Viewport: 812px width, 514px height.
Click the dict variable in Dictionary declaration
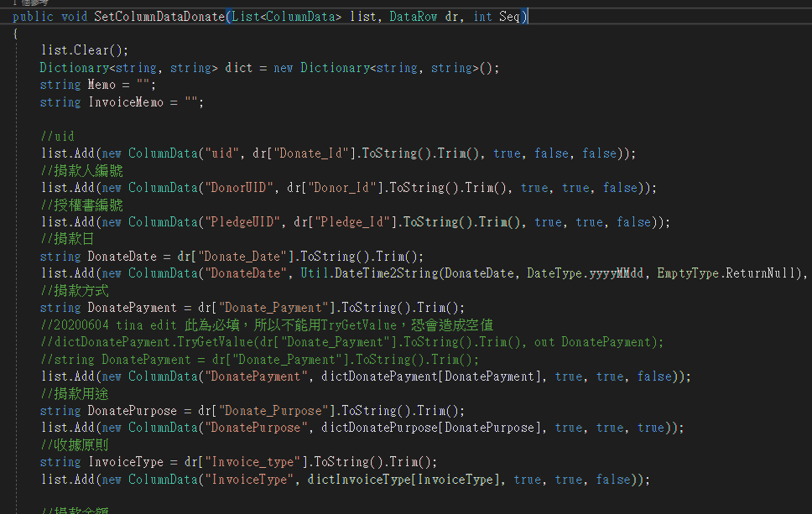[x=238, y=68]
